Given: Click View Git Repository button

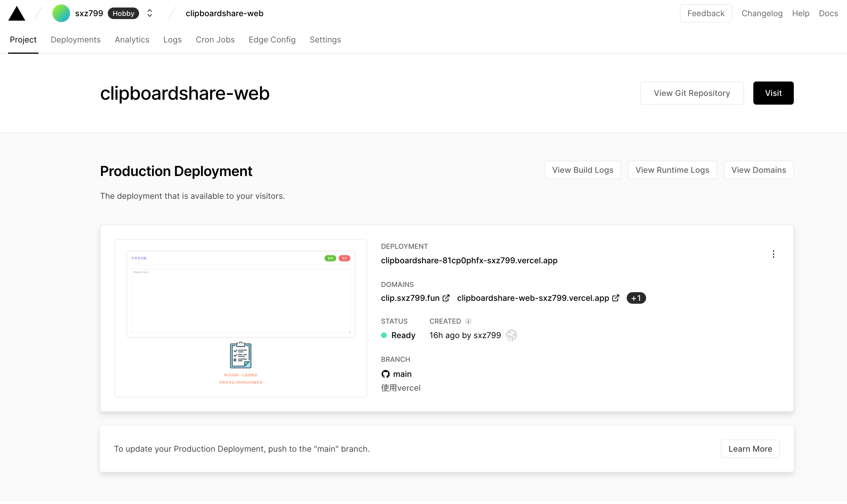Looking at the screenshot, I should (x=692, y=93).
